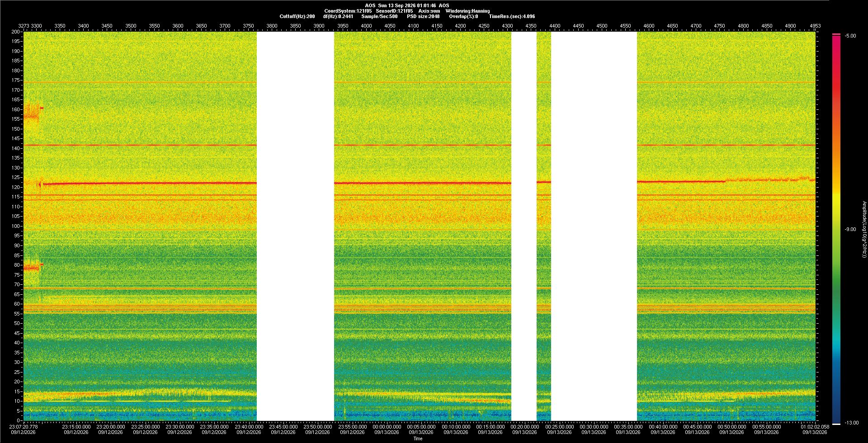Image resolution: width=868 pixels, height=443 pixels.
Task: Select the start timestamp 23:07:20.778
Action: pos(24,427)
